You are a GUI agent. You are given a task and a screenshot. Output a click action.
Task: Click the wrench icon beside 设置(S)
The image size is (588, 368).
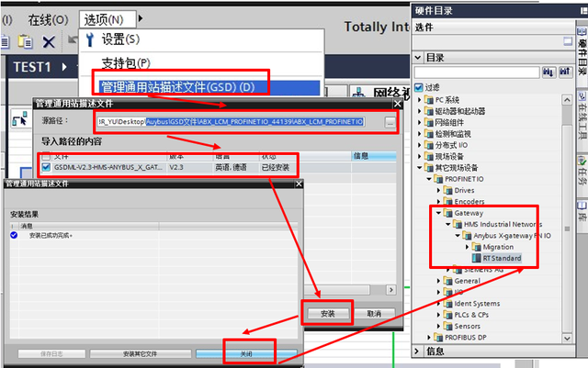click(x=90, y=39)
